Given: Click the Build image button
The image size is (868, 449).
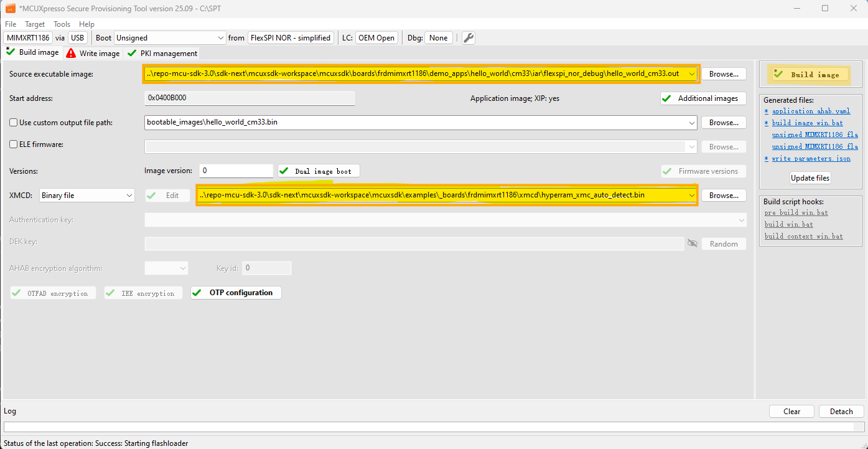Looking at the screenshot, I should (810, 74).
